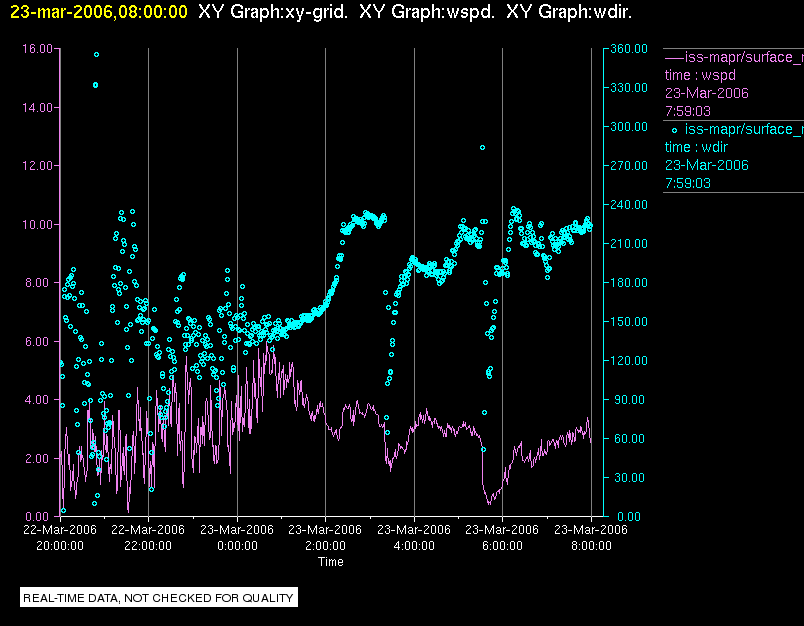
Task: Select the 'XY Graph:xy-grid.' title text
Action: coord(273,12)
